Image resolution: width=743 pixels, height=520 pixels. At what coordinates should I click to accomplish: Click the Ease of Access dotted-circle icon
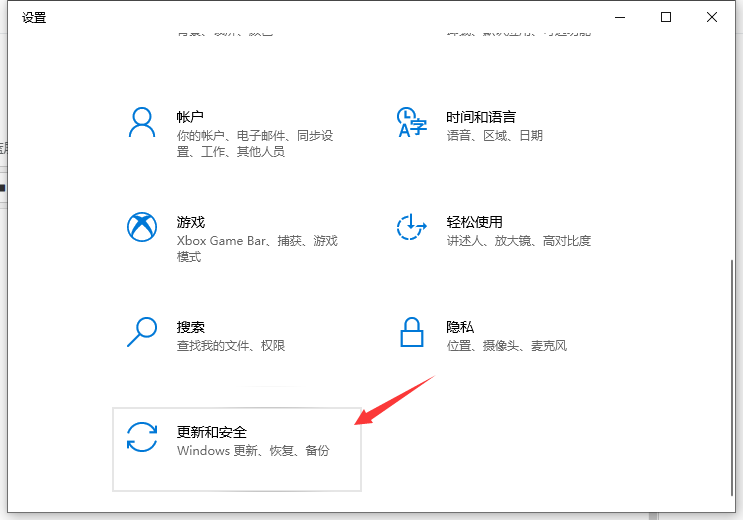tap(411, 227)
